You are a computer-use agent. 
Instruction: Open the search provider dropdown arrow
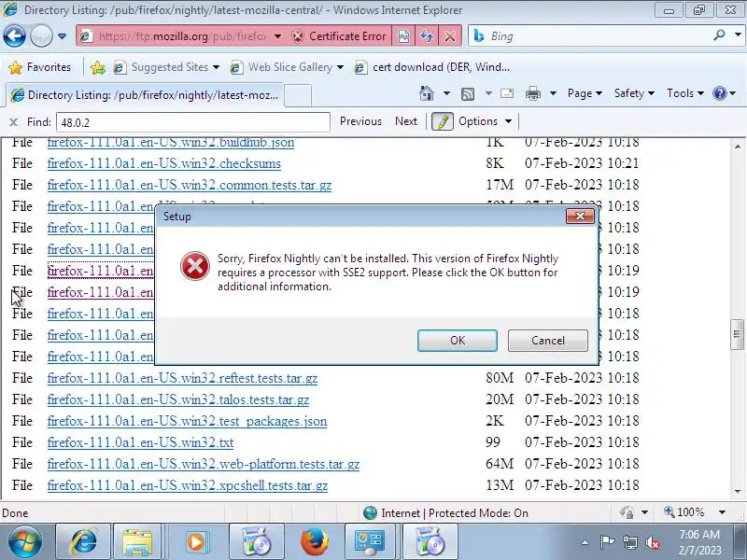tap(738, 35)
